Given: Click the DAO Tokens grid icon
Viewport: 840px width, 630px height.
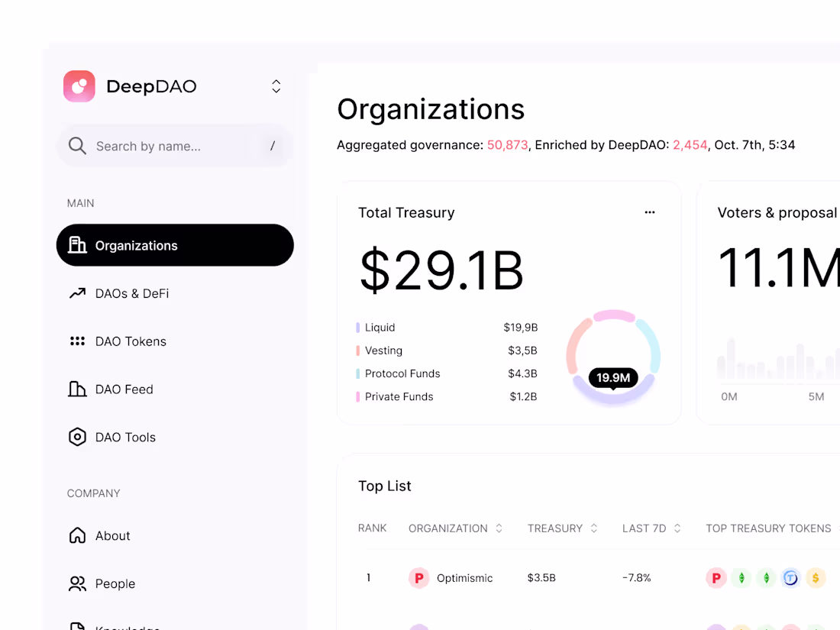Looking at the screenshot, I should [x=77, y=341].
